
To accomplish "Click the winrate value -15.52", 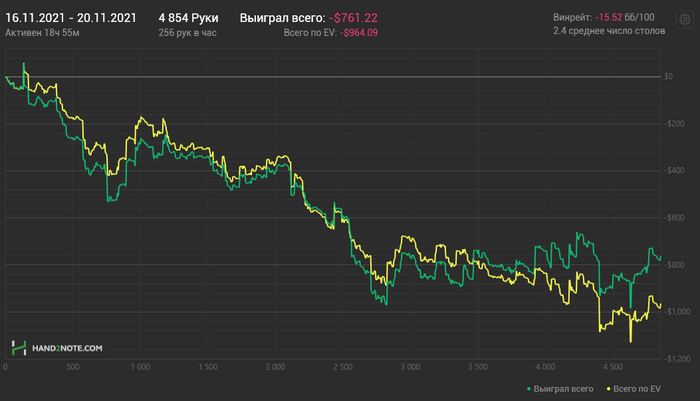I will (x=608, y=17).
